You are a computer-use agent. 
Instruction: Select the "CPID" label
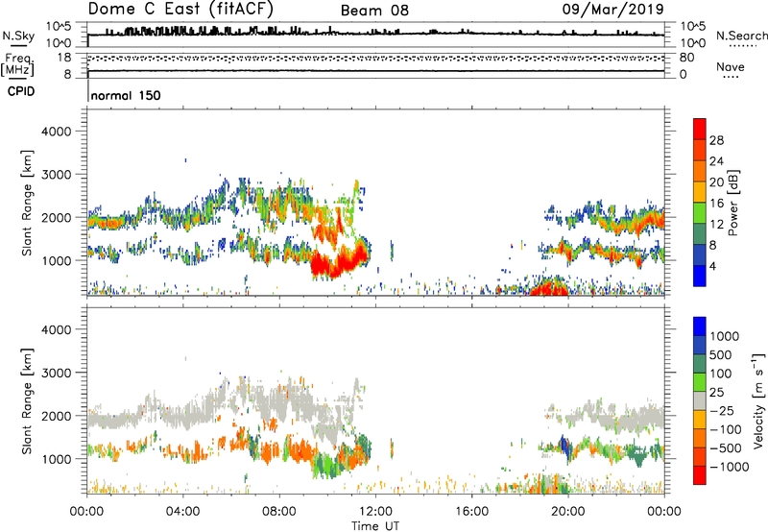click(x=21, y=91)
